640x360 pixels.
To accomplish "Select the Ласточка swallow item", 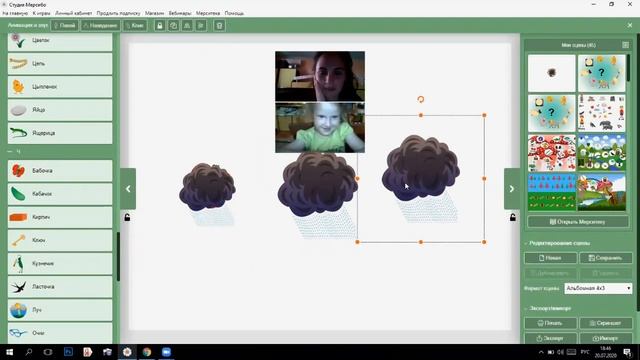I will point(60,287).
